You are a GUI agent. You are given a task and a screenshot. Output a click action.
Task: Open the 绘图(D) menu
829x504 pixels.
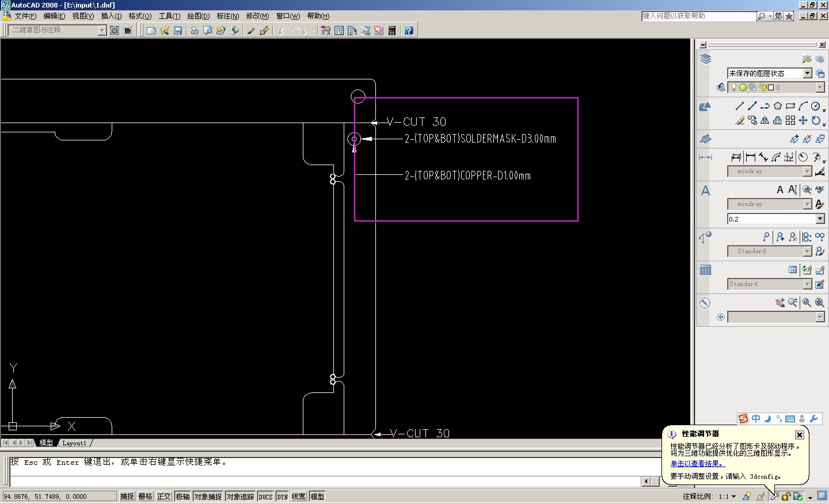(x=199, y=16)
